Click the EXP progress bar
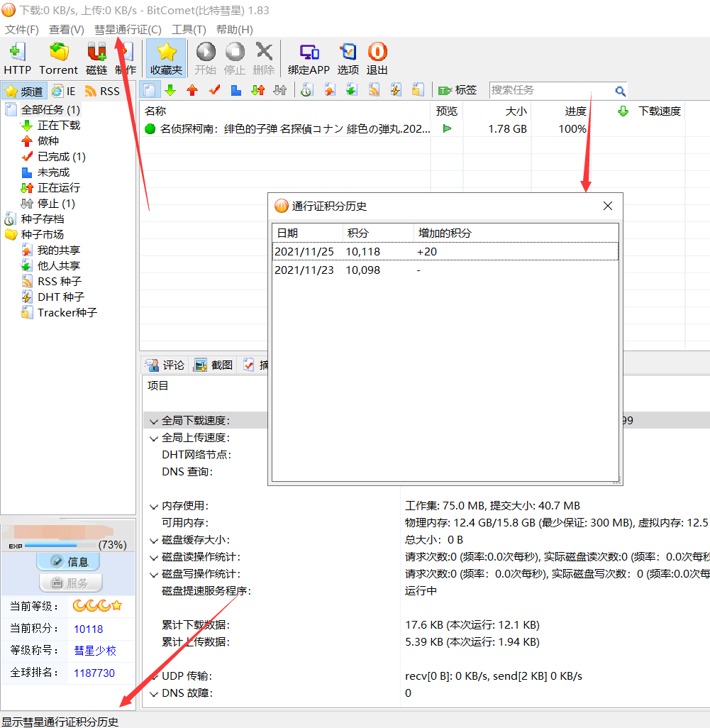 click(x=60, y=545)
